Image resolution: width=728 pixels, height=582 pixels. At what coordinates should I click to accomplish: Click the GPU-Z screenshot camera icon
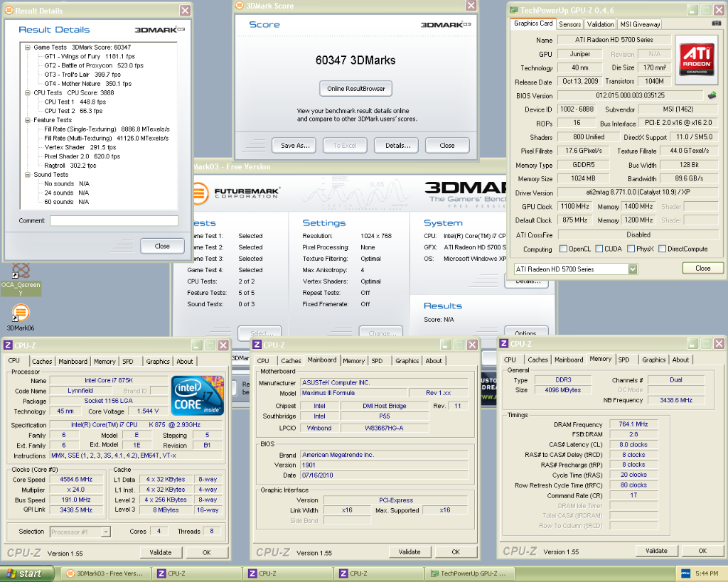716,23
